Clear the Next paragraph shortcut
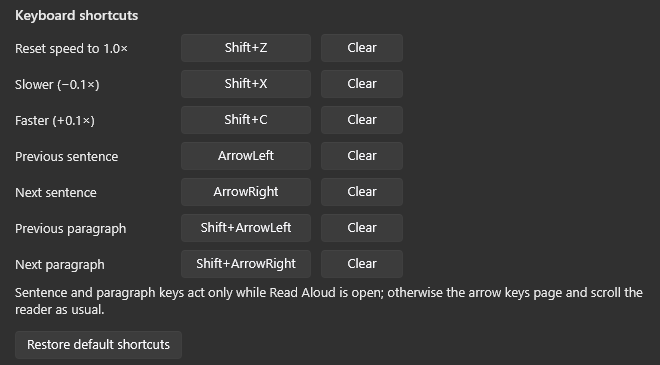 [x=362, y=264]
